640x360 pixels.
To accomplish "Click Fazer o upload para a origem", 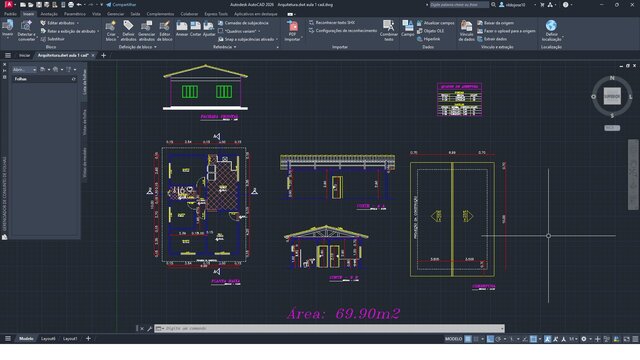I will click(x=506, y=31).
